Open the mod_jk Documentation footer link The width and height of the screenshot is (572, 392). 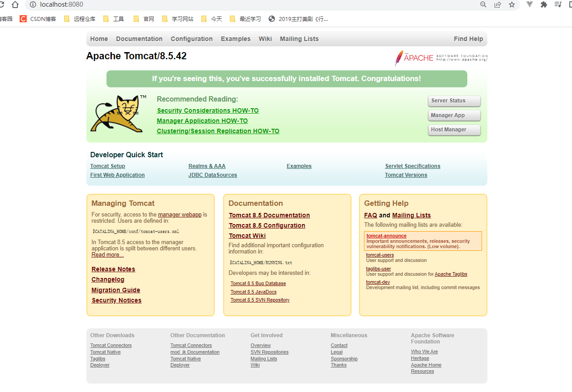(195, 352)
